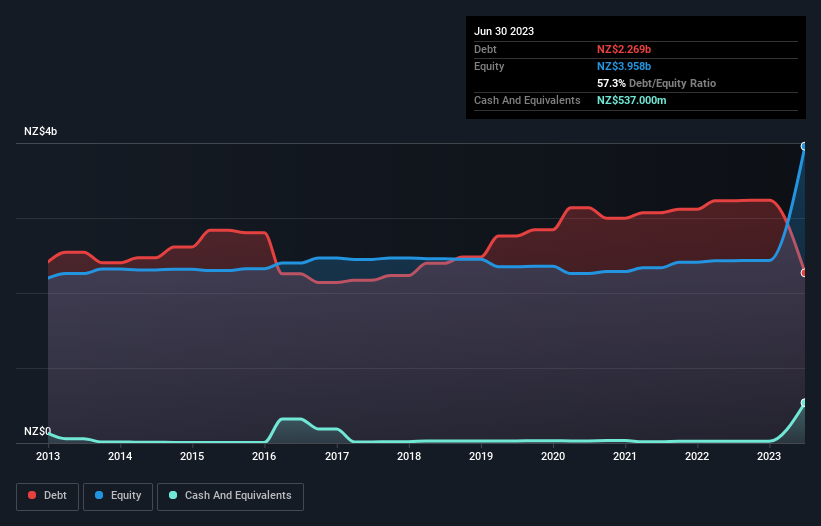Click the NZ$3.958b equity value
Image resolution: width=821 pixels, height=526 pixels.
pos(624,66)
